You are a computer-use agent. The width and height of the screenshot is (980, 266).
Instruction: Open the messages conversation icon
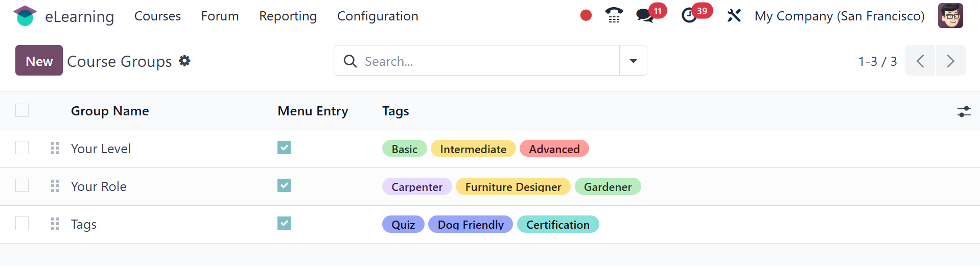pos(645,16)
